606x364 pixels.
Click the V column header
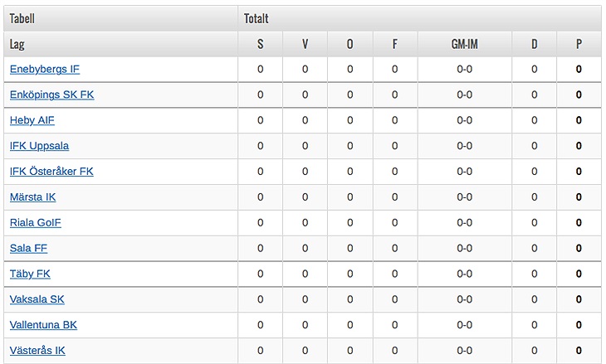click(x=305, y=44)
